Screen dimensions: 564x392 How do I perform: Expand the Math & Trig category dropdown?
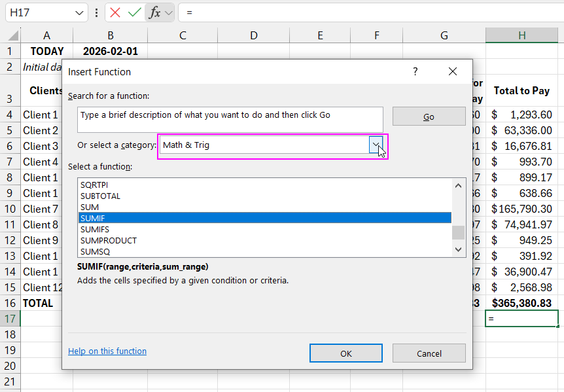[376, 145]
